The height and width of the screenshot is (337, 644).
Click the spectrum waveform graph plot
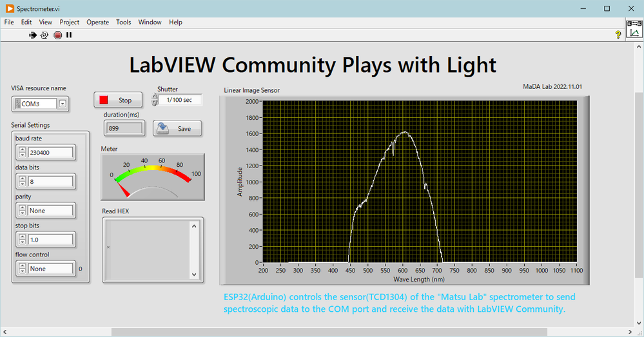click(420, 182)
